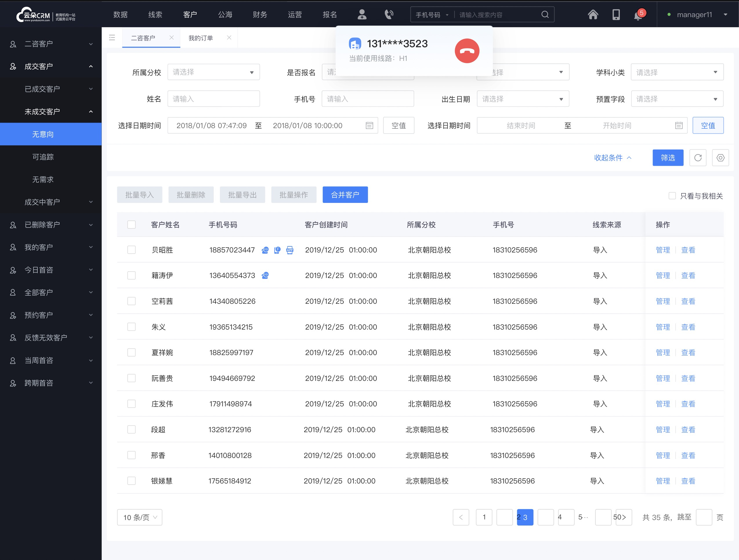Click page 4 pagination button

point(559,517)
